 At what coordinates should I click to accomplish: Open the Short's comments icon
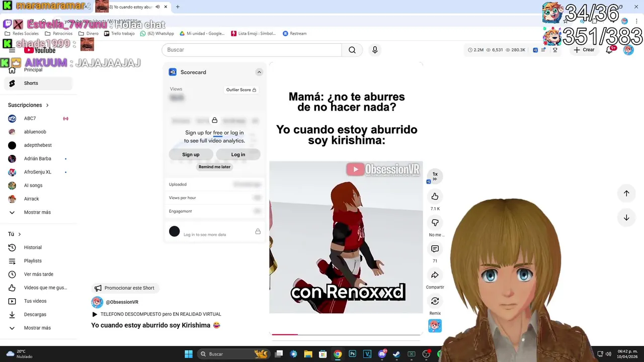[x=435, y=249]
